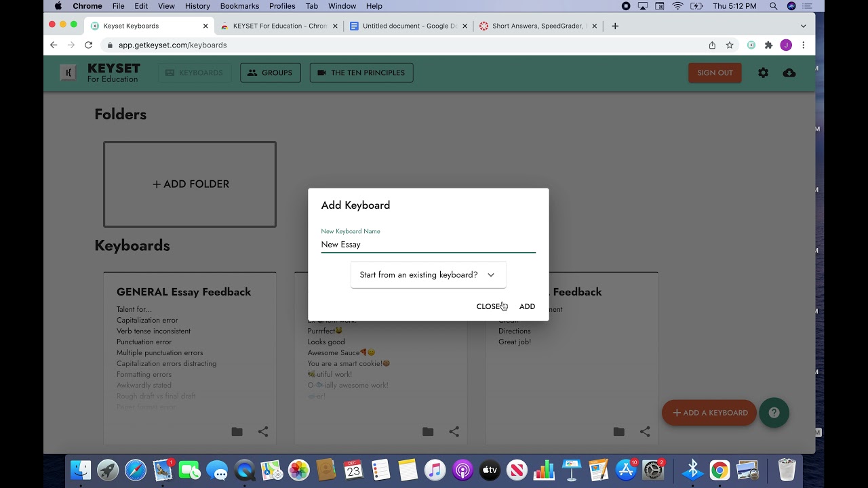Click the 'Talent for...' entry
Screen dimensions: 868x488
pos(134,309)
